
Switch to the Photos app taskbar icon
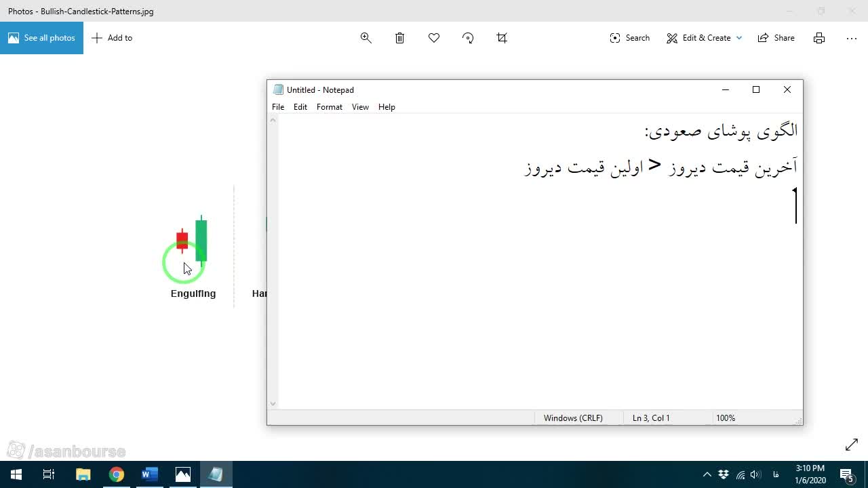point(183,474)
